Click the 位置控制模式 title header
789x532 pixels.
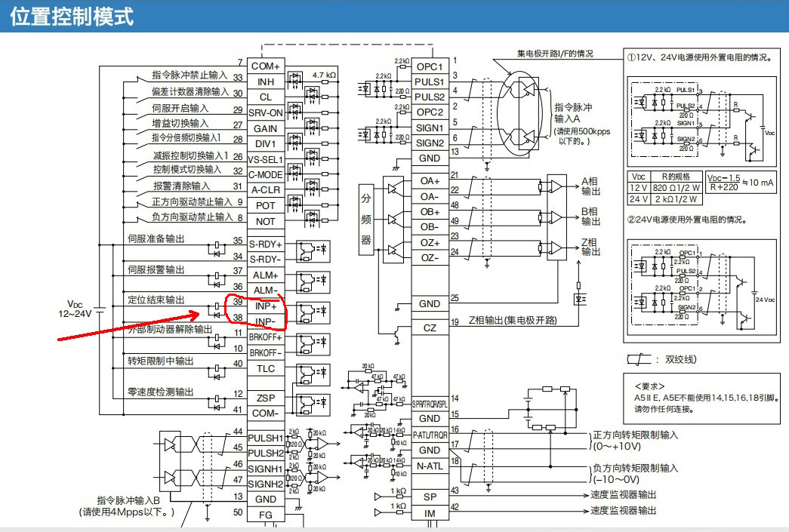[x=72, y=17]
